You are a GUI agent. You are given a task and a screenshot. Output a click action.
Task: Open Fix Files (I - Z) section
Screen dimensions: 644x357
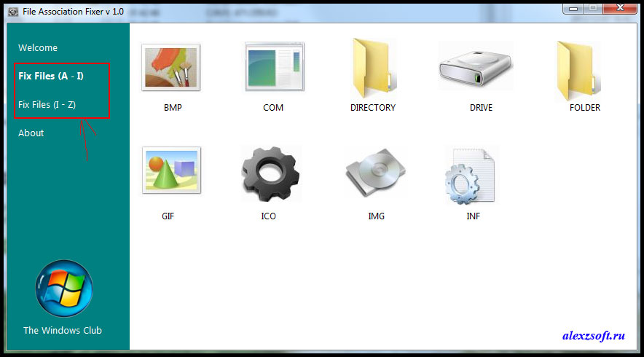pyautogui.click(x=47, y=105)
